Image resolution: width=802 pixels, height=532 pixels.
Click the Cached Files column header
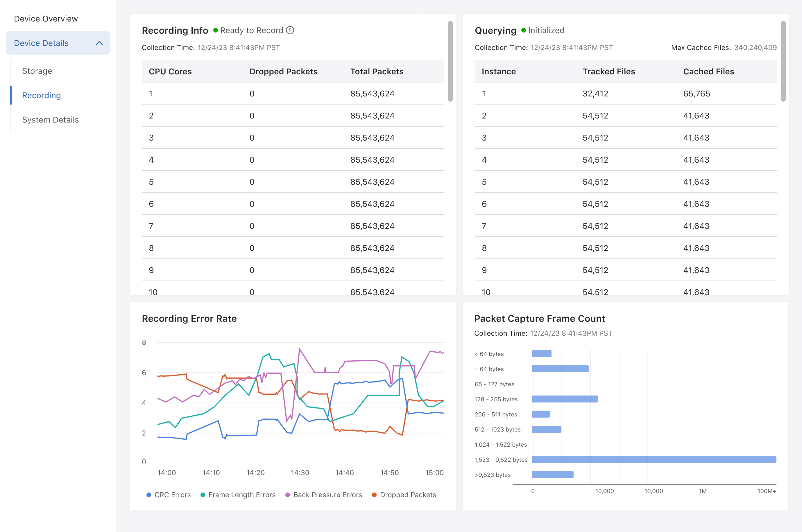tap(708, 72)
